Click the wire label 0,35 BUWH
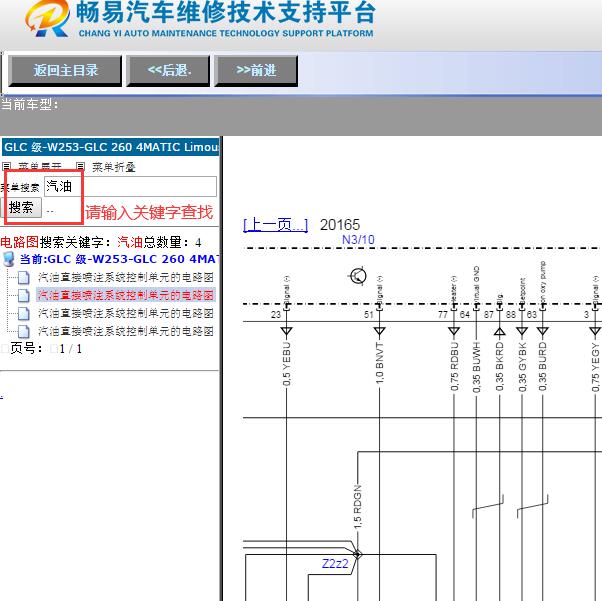Image resolution: width=602 pixels, height=601 pixels. pos(476,367)
